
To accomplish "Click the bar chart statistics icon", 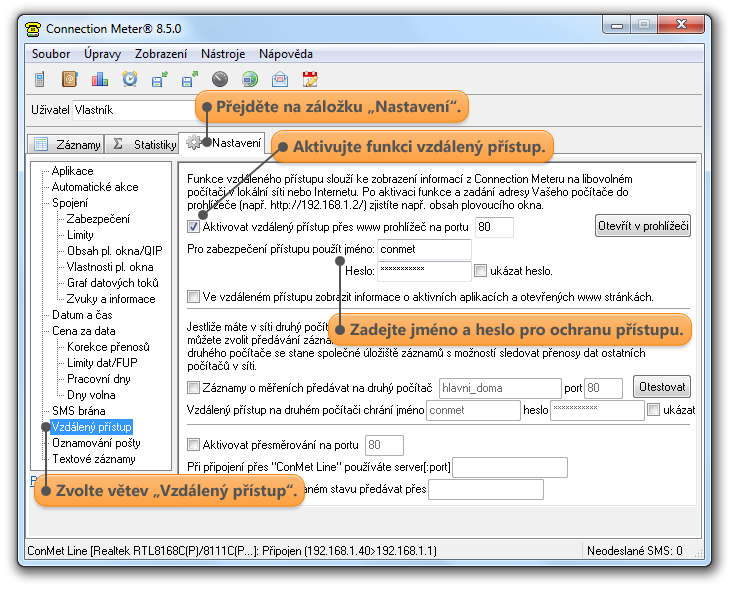I will point(100,79).
